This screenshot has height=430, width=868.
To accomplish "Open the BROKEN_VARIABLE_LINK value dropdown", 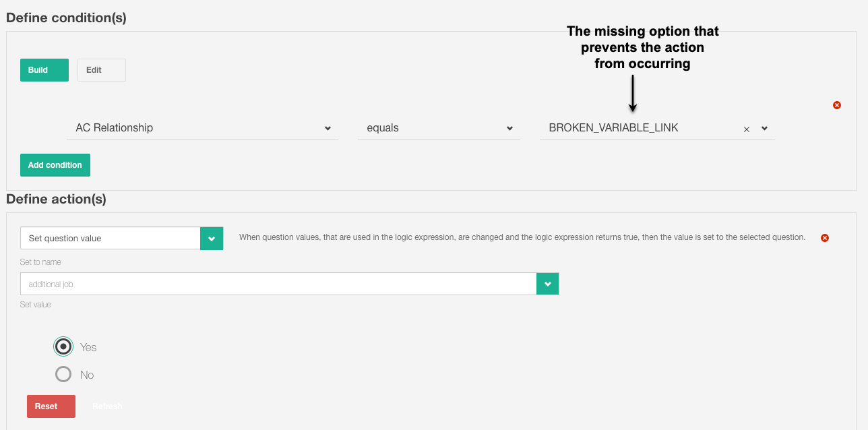I will [x=640, y=128].
